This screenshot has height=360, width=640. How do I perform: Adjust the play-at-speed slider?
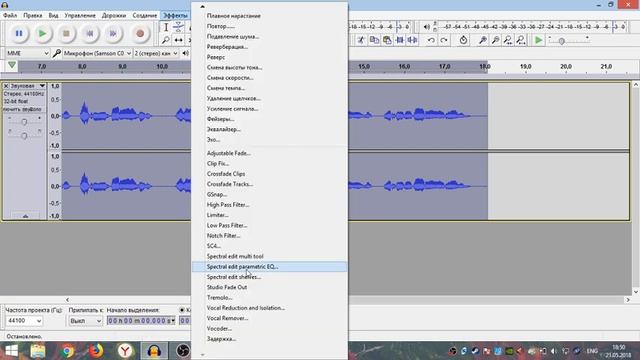pos(562,41)
